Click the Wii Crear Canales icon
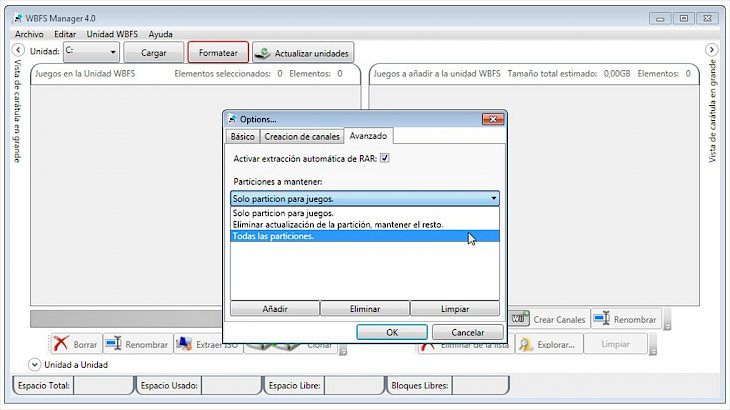Viewport: 730px width, 410px height. 520,318
